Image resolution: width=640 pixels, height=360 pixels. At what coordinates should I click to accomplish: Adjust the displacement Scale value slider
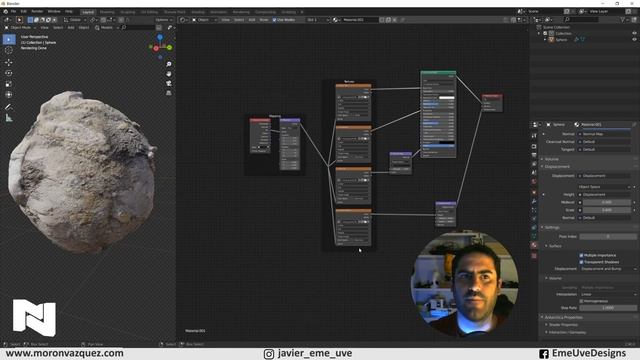[x=607, y=210]
